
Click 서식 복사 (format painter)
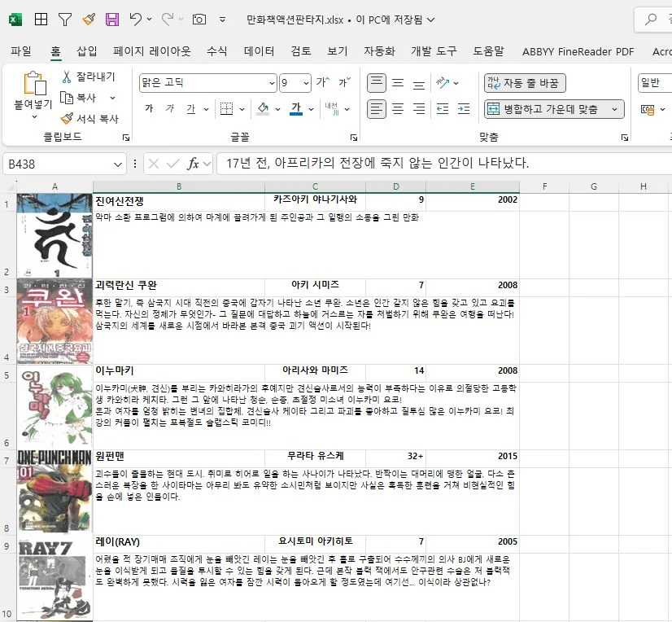coord(89,118)
